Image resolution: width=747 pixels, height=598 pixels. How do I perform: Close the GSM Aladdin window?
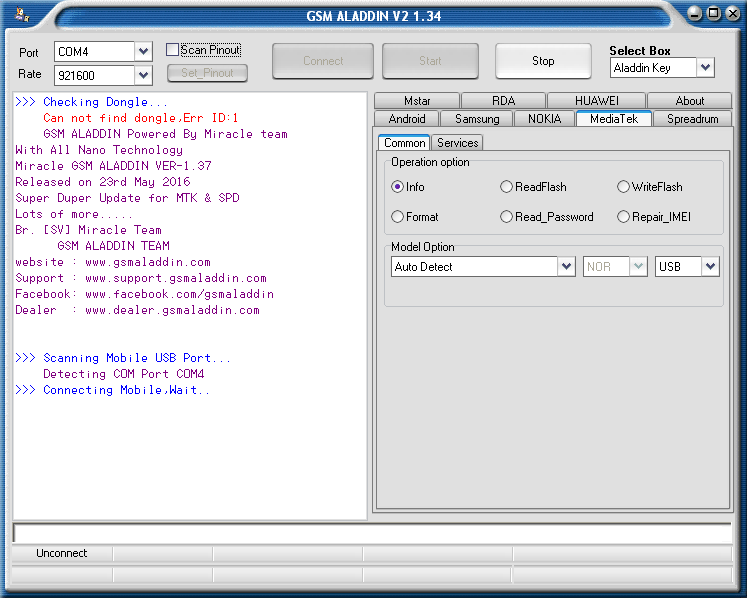[x=733, y=13]
